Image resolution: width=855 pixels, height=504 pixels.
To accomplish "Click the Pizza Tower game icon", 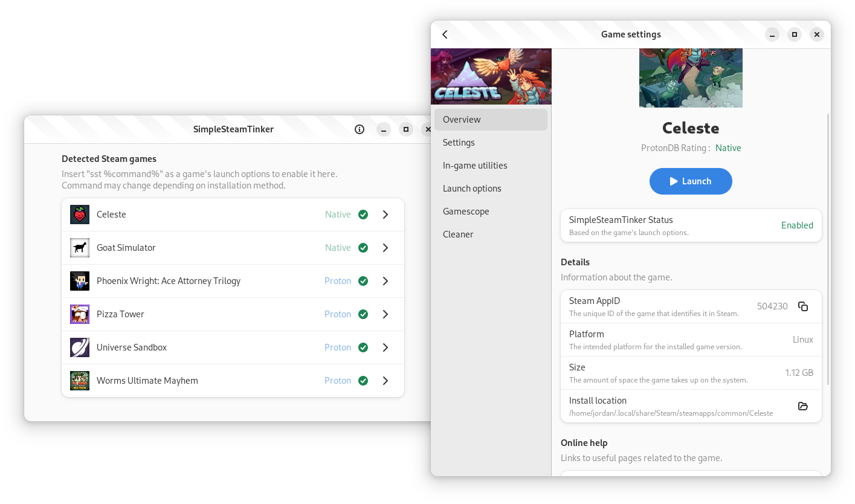I will pos(80,314).
